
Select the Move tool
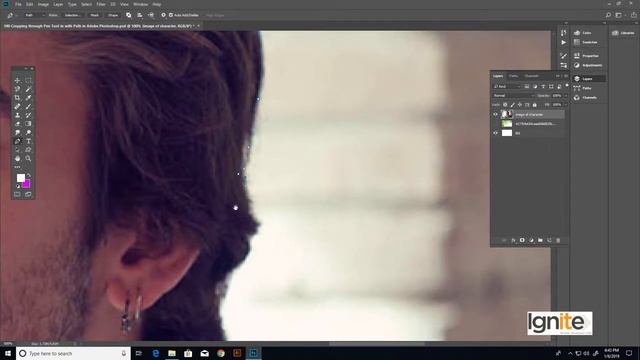tap(17, 80)
